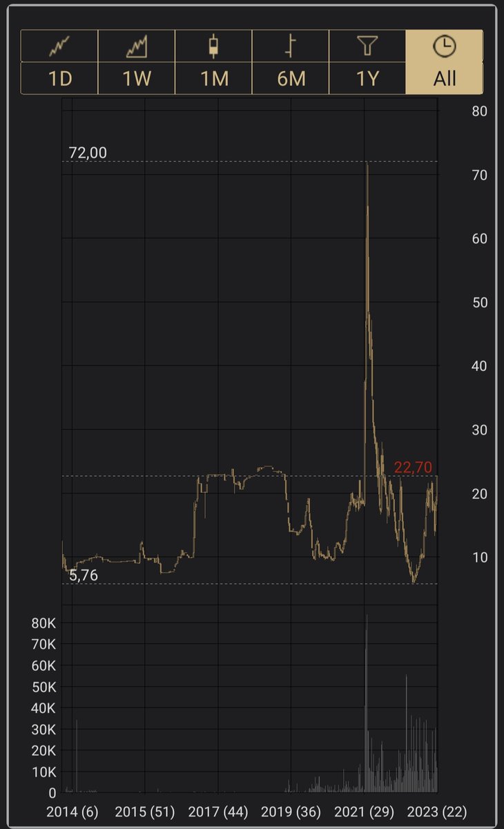
Task: Click the 2019 (36) date label
Action: 291,811
